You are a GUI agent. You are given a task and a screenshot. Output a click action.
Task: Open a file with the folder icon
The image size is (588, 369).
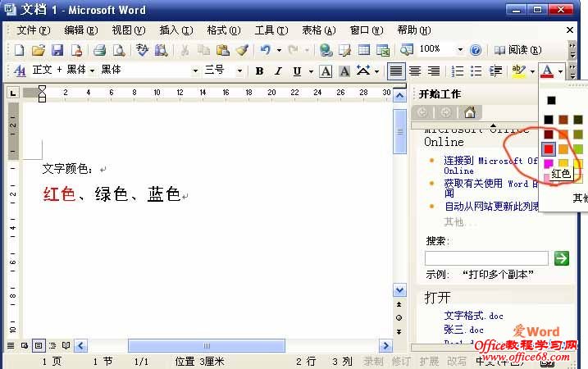[x=39, y=50]
